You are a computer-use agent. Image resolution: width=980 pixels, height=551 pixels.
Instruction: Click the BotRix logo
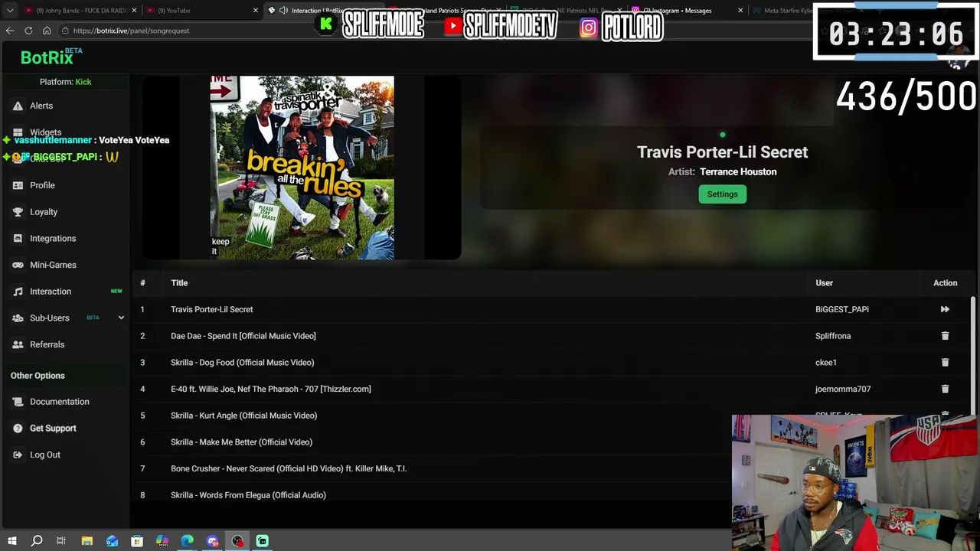coord(47,57)
